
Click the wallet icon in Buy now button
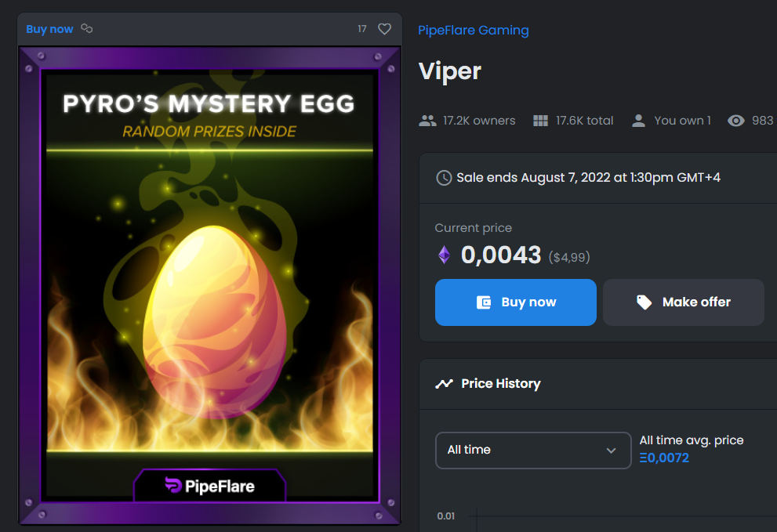coord(484,302)
